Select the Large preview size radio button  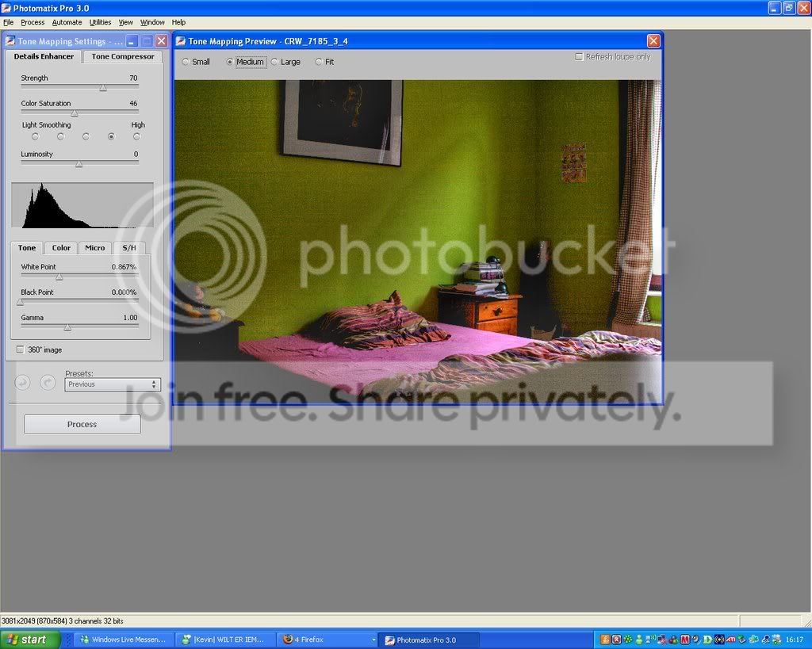coord(275,62)
